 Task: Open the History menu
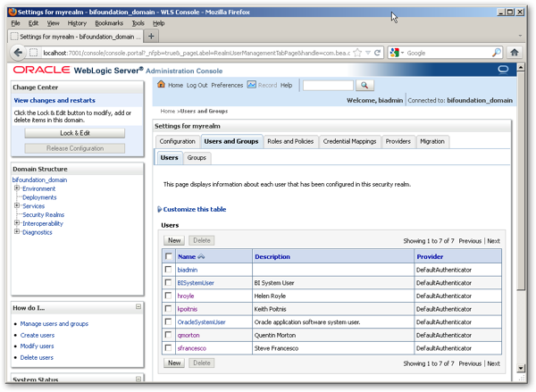77,23
